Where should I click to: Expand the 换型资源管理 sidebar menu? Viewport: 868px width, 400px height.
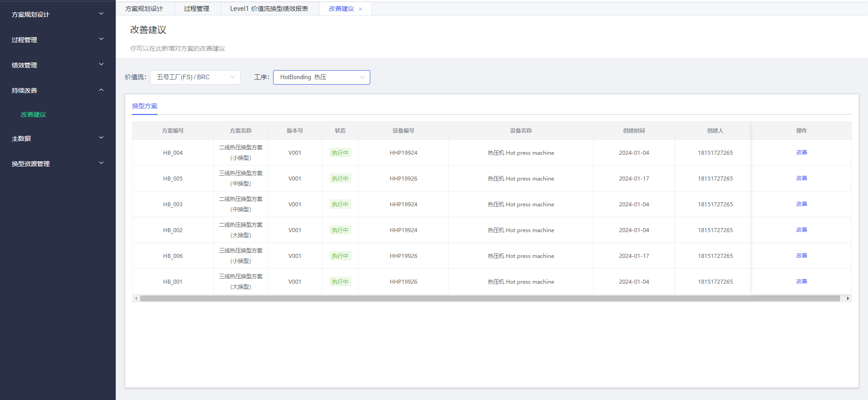click(x=58, y=164)
